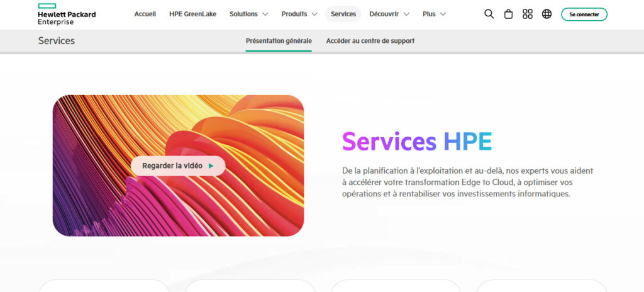This screenshot has width=644, height=292.
Task: Expand the Plus dropdown
Action: (x=434, y=14)
